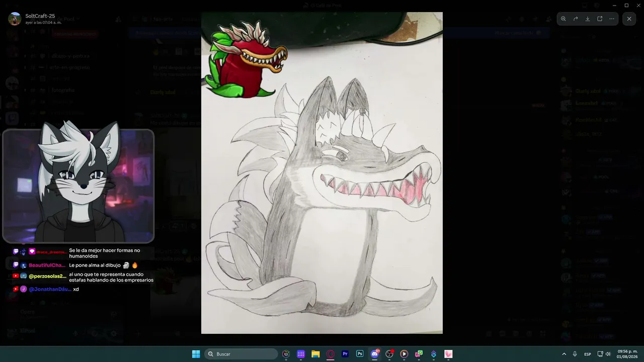Screen dimensions: 644x362
Task: Download the image from the viewer toolbar
Action: pyautogui.click(x=588, y=19)
